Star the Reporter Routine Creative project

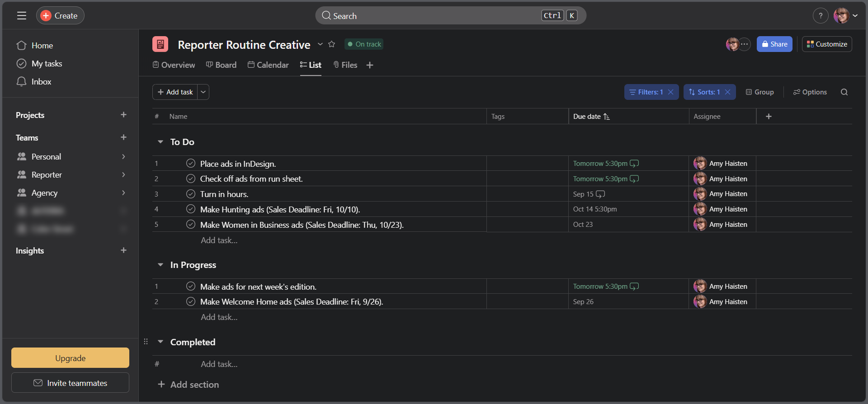pos(332,44)
